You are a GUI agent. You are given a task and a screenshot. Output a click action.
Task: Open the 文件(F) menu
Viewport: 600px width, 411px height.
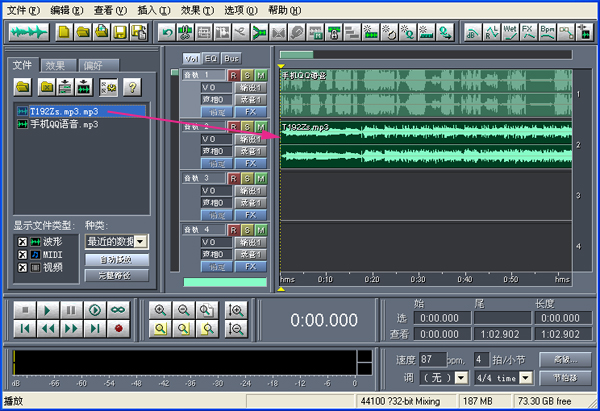coord(23,10)
